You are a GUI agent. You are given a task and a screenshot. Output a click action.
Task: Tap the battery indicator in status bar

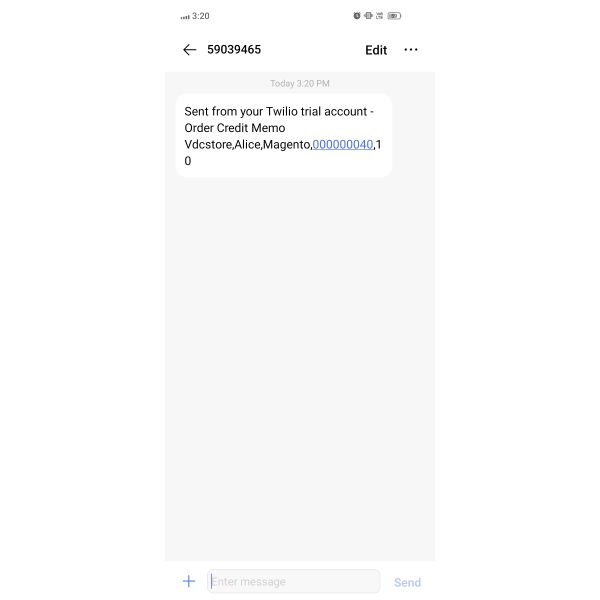pyautogui.click(x=394, y=16)
